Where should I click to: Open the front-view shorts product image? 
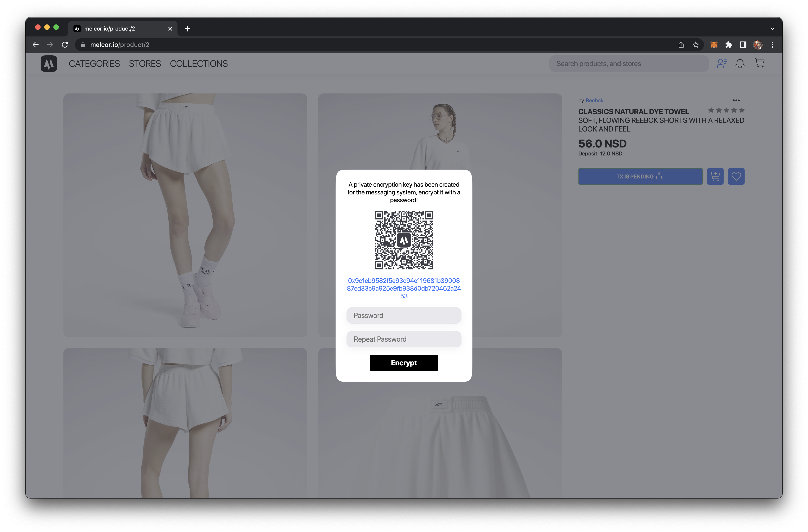click(185, 215)
